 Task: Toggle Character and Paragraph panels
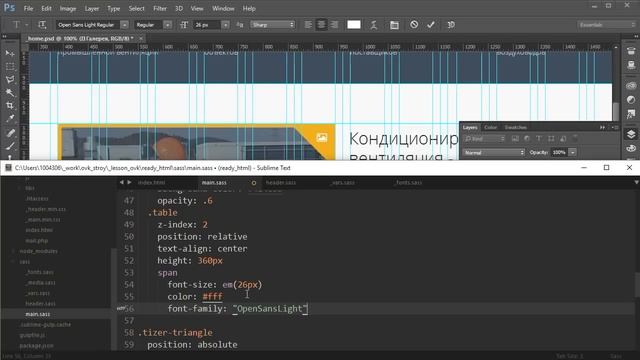[x=394, y=25]
